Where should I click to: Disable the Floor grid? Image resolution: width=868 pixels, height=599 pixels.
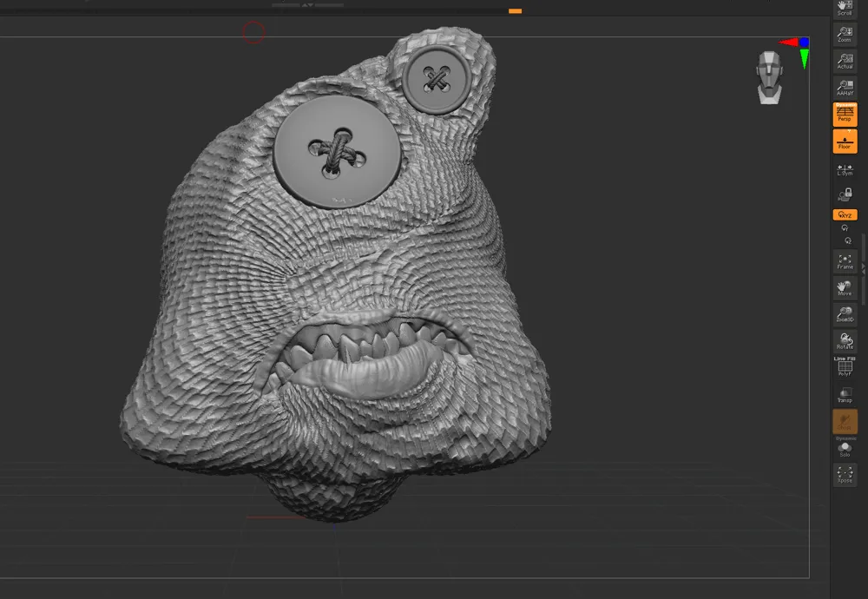click(845, 142)
